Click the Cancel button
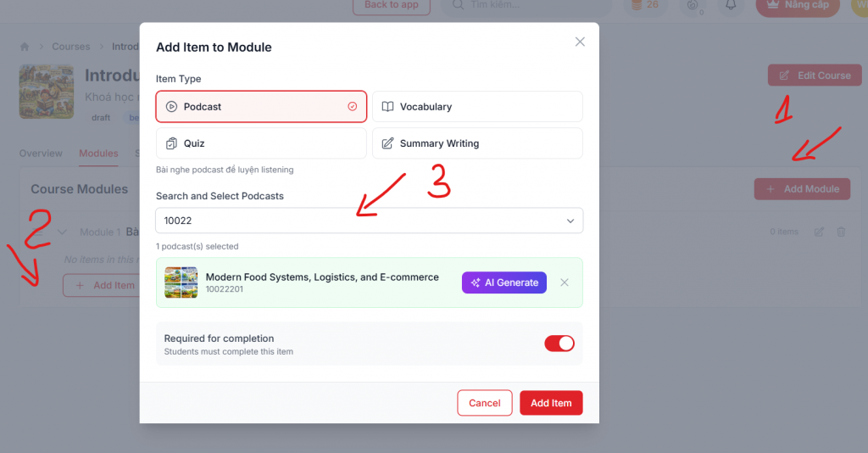This screenshot has width=868, height=453. tap(485, 403)
